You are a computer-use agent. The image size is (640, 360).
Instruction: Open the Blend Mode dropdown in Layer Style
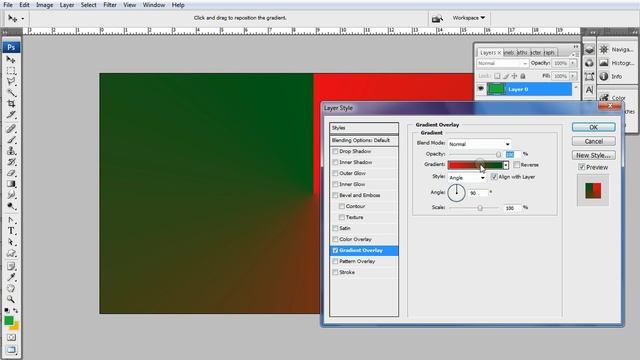coord(479,144)
